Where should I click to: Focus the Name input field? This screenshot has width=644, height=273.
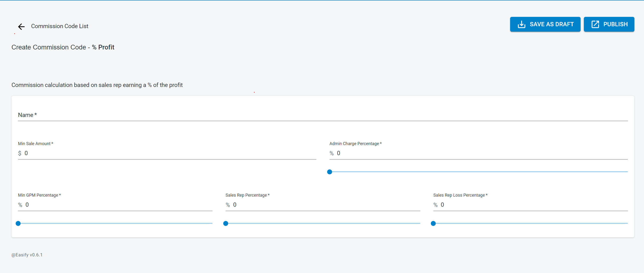pos(323,115)
